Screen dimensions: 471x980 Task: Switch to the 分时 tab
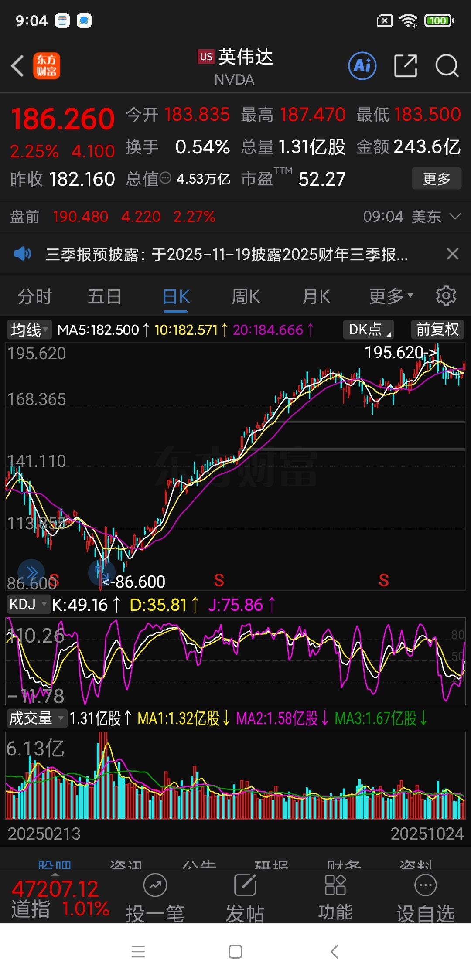[x=35, y=296]
